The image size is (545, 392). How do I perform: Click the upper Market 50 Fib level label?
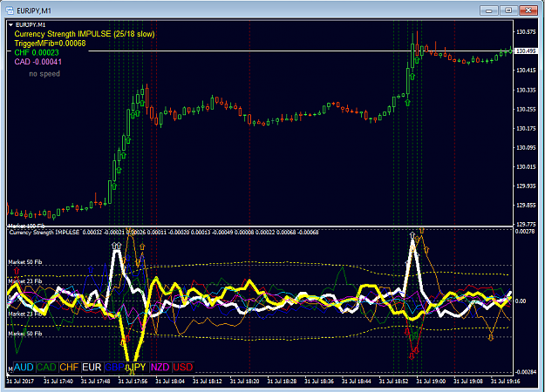coord(25,262)
